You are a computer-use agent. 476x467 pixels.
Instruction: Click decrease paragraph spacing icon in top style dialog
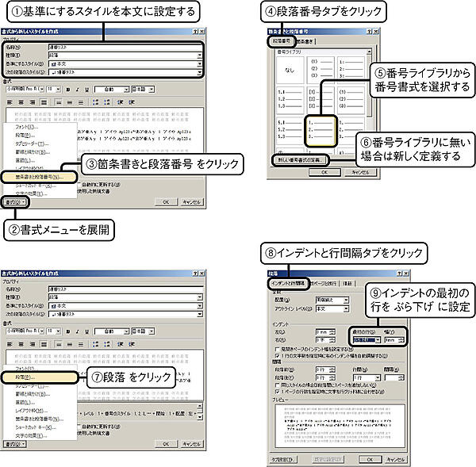point(106,102)
